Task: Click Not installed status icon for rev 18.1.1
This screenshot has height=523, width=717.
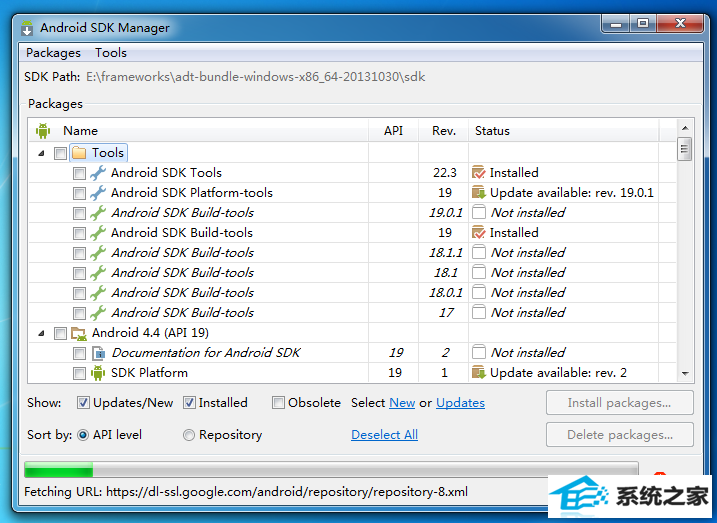Action: [478, 253]
